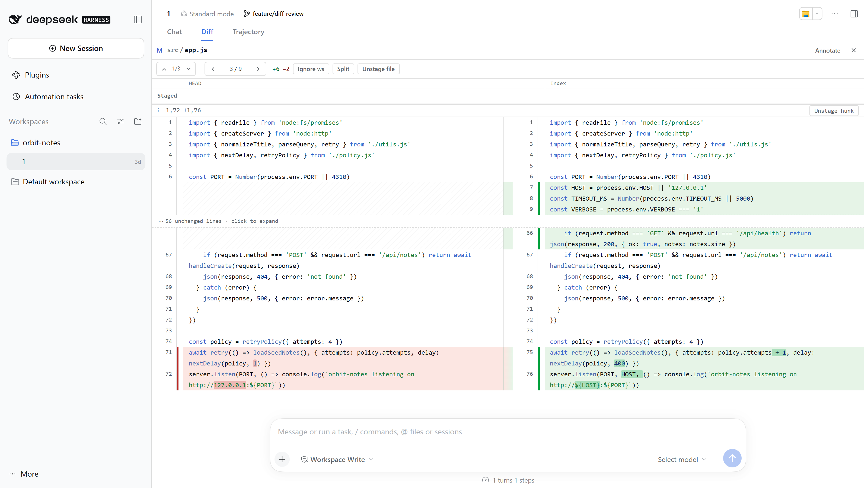
Task: Send message with the arrow button
Action: coord(732,458)
